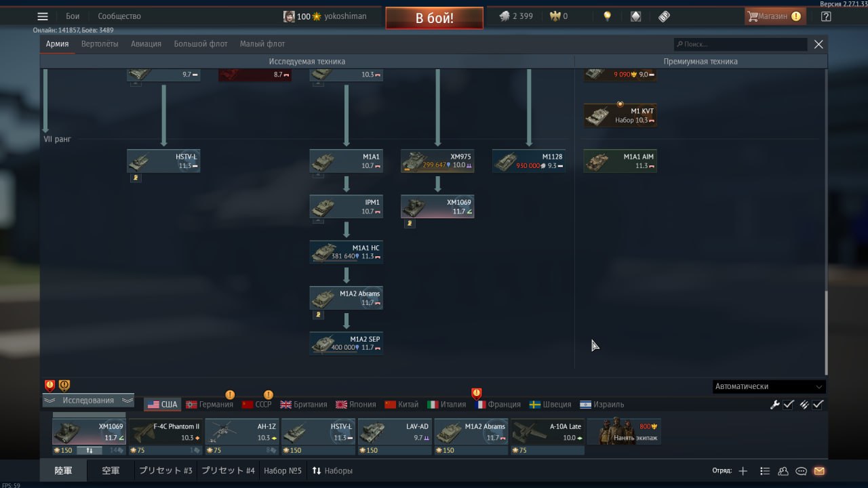This screenshot has height=488, width=868.
Task: Switch to the Малый флот tab
Action: (262, 44)
